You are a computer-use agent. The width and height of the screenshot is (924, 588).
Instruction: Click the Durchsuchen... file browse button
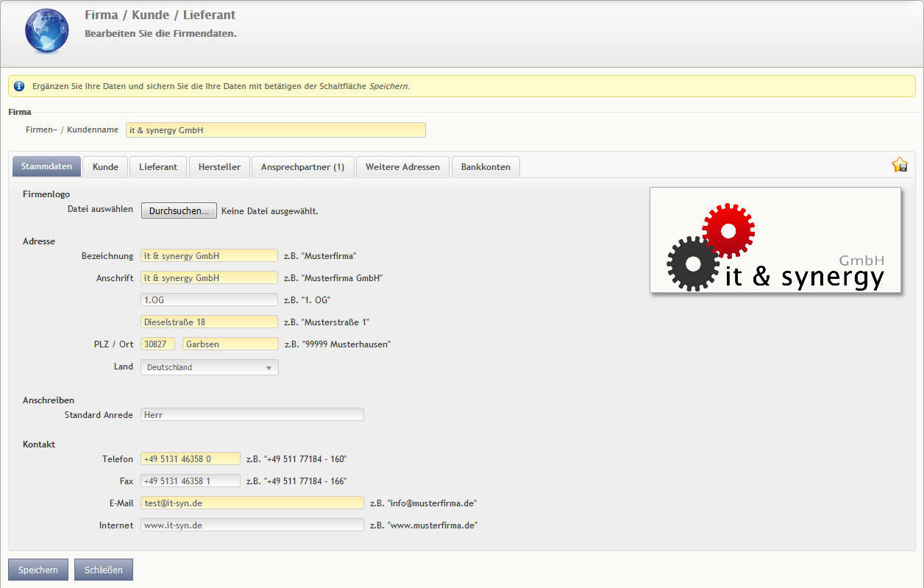pos(179,210)
